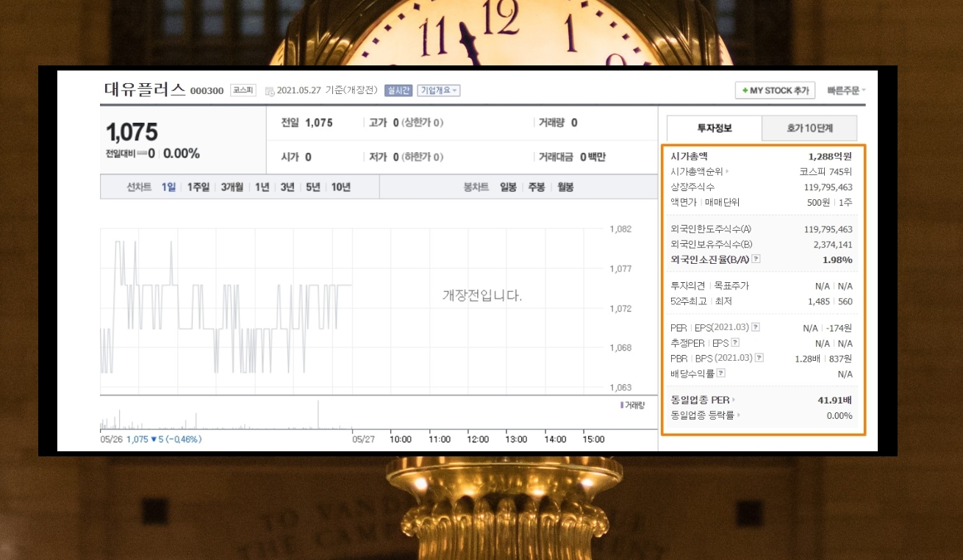Select the 1년 line chart period
The width and height of the screenshot is (963, 560).
[x=262, y=187]
